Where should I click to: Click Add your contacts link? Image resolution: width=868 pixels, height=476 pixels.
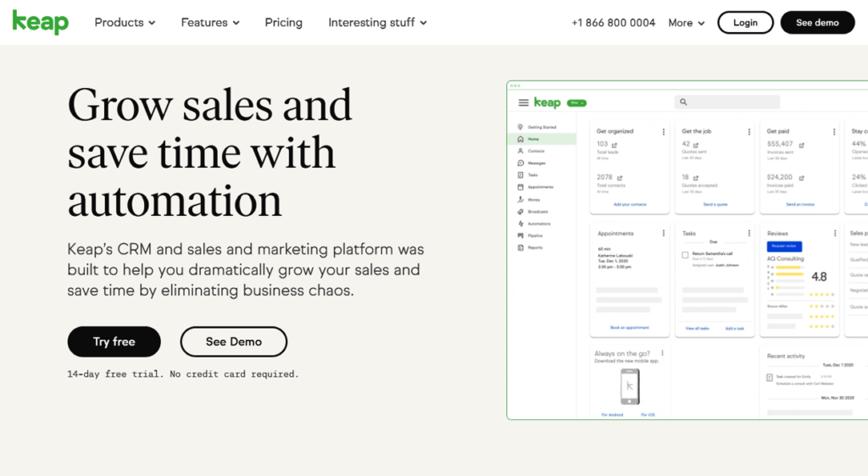coord(630,205)
